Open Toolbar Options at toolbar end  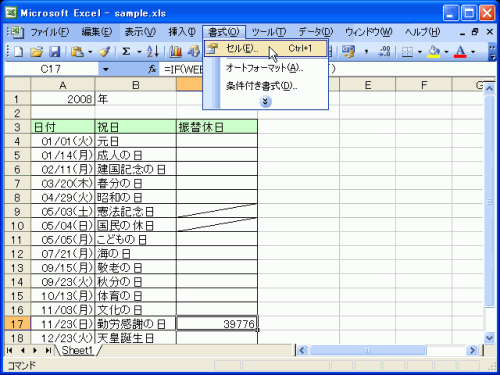coord(492,52)
